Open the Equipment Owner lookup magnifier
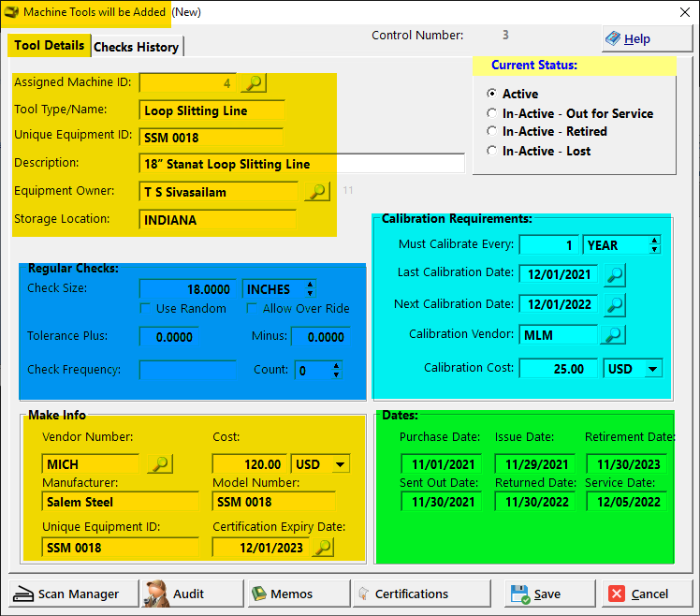The height and width of the screenshot is (616, 700). [x=317, y=192]
